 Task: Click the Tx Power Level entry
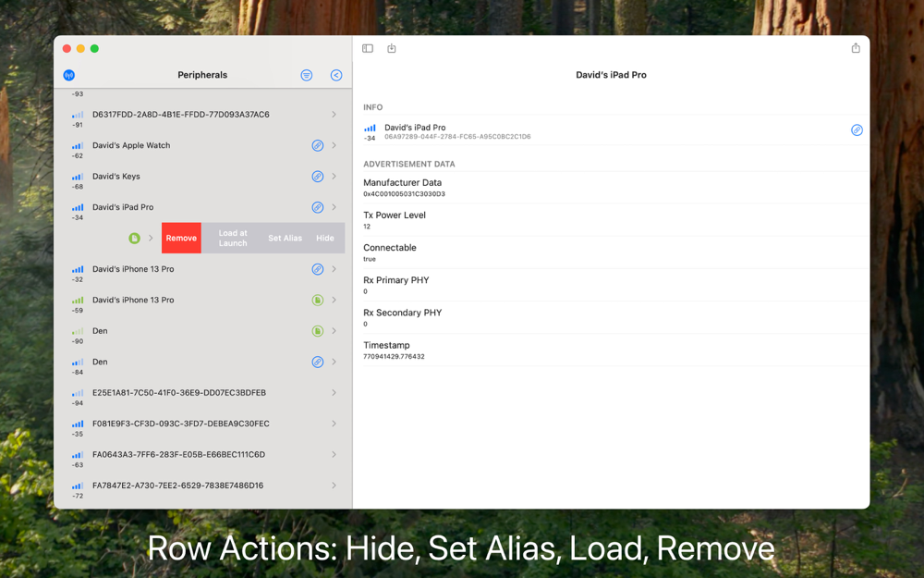pyautogui.click(x=615, y=220)
